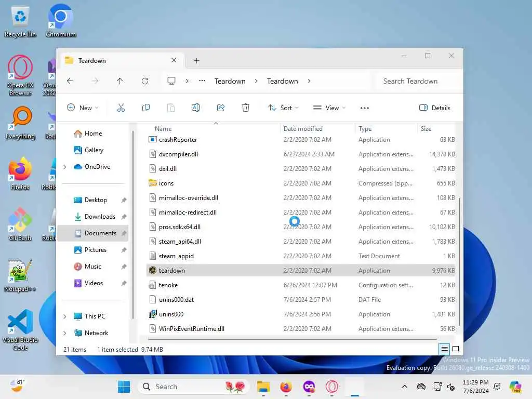Select unins000.dat file

coord(301,300)
